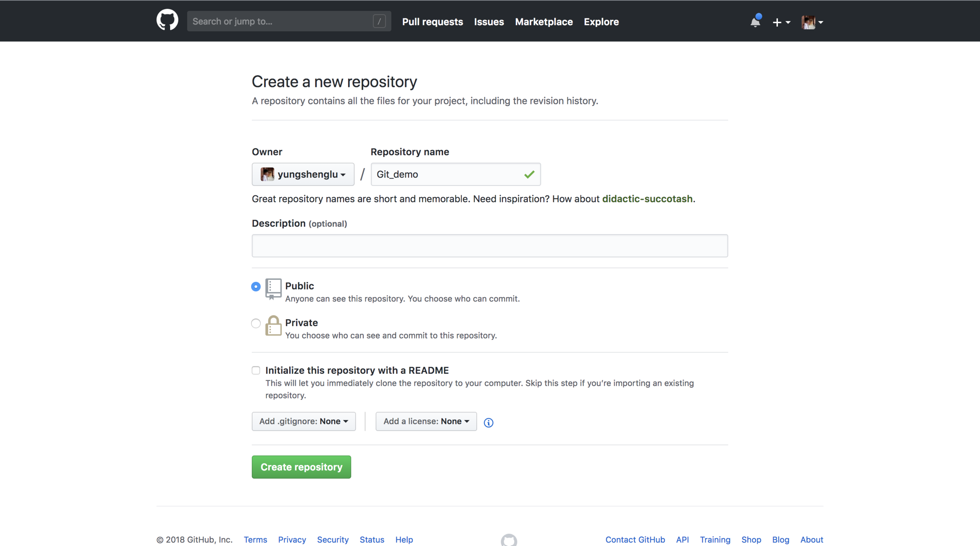Open Marketplace from the top navigation

coord(543,22)
